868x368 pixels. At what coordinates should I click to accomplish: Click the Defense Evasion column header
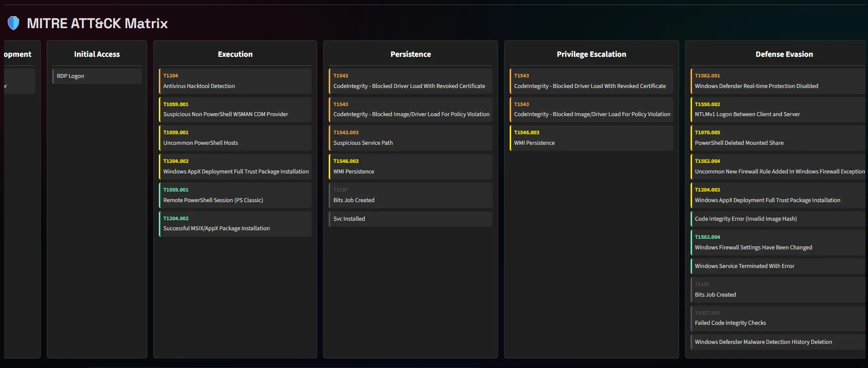point(784,54)
